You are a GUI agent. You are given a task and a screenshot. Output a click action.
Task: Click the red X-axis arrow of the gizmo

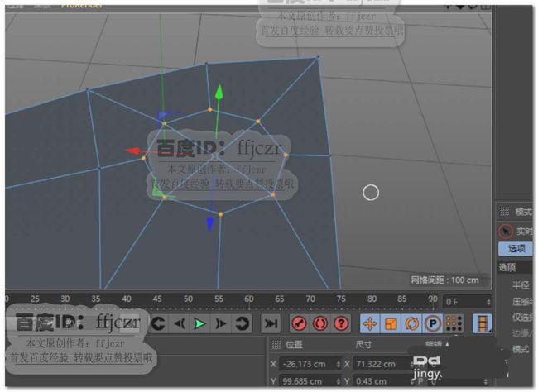(x=132, y=151)
